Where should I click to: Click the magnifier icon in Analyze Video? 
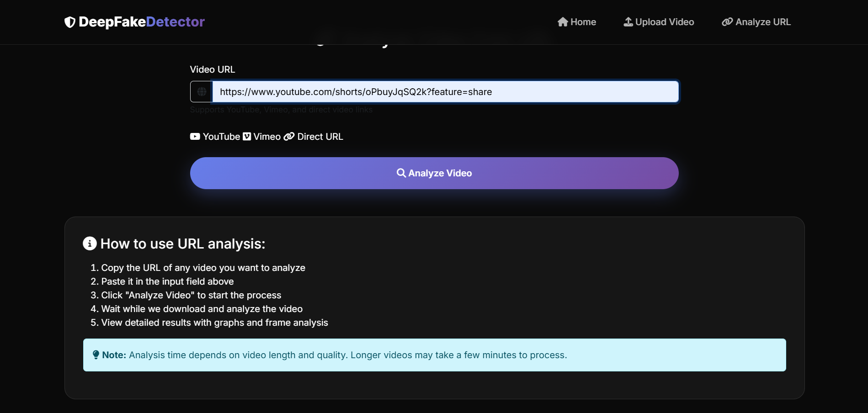[401, 173]
